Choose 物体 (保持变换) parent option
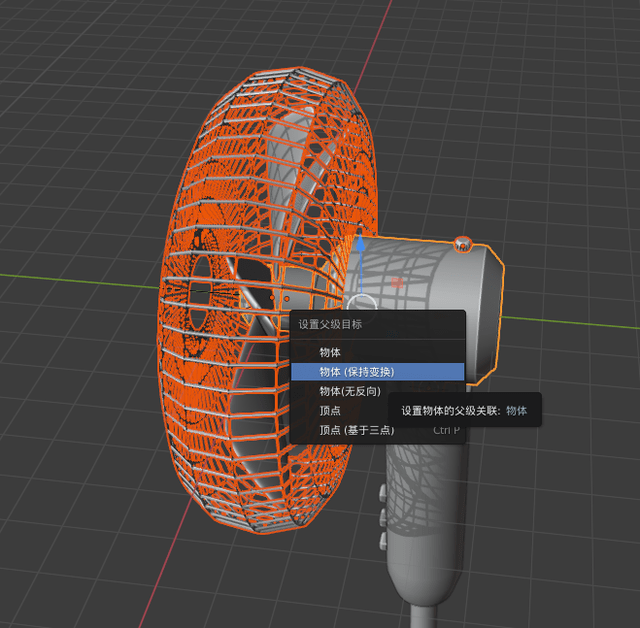Viewport: 640px width, 628px height. pyautogui.click(x=357, y=371)
